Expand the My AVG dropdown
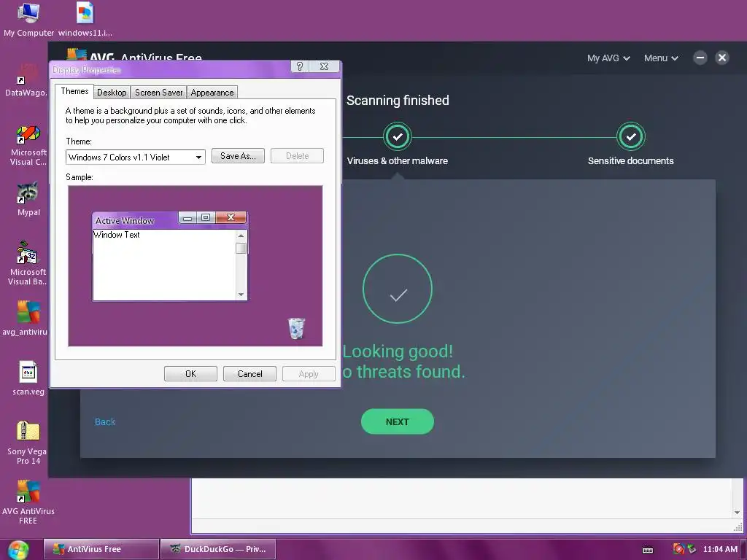This screenshot has width=747, height=560. click(608, 58)
